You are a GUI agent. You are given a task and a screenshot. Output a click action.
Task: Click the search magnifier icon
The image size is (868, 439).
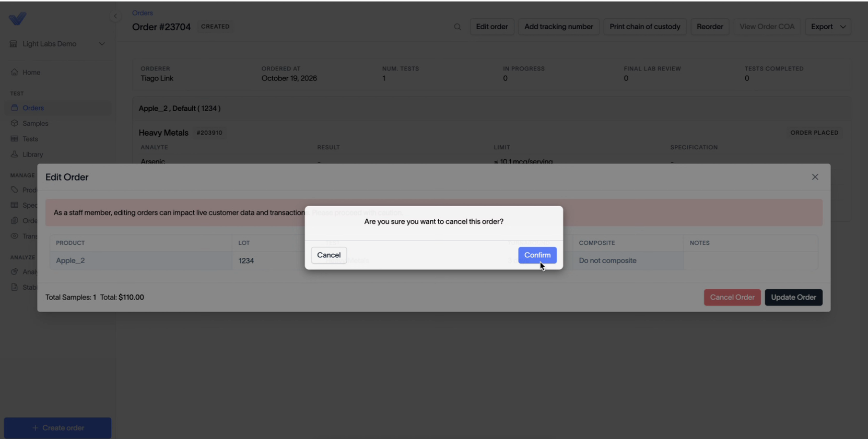pos(458,27)
